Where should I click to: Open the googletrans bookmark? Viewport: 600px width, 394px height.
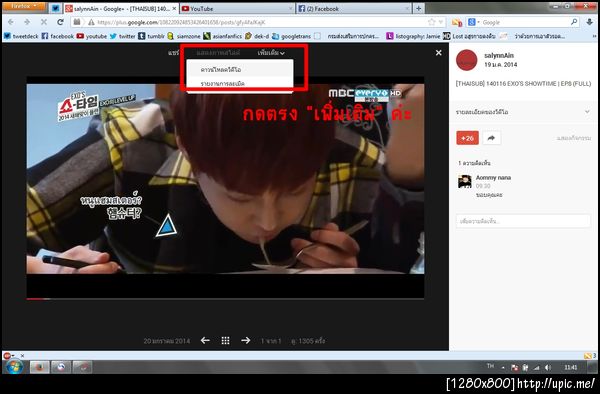pyautogui.click(x=292, y=36)
